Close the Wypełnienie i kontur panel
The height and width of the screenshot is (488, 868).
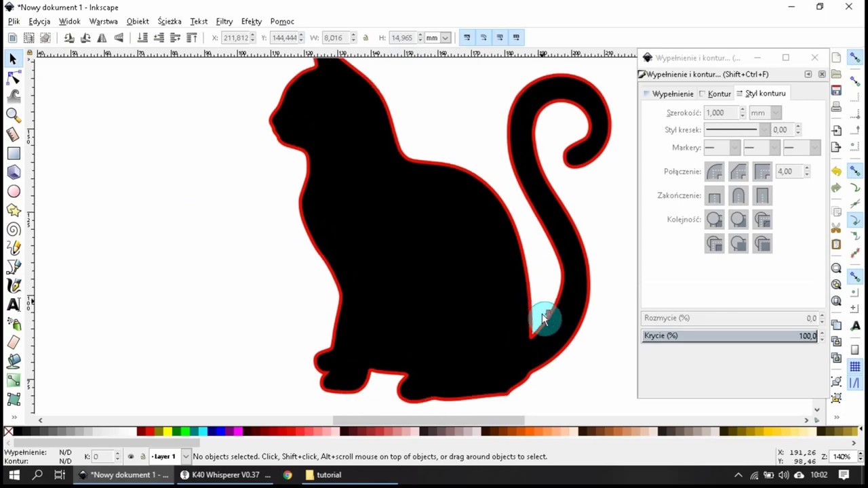point(822,74)
